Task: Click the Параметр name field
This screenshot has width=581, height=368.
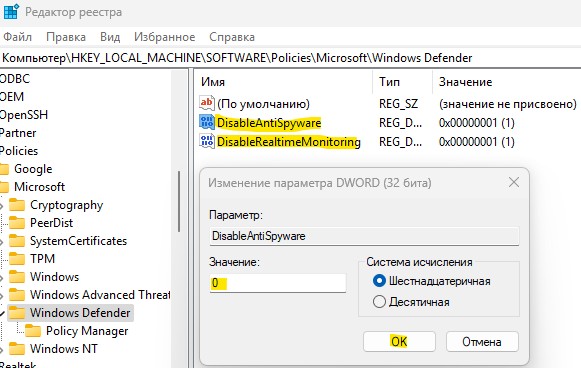Action: pos(364,236)
